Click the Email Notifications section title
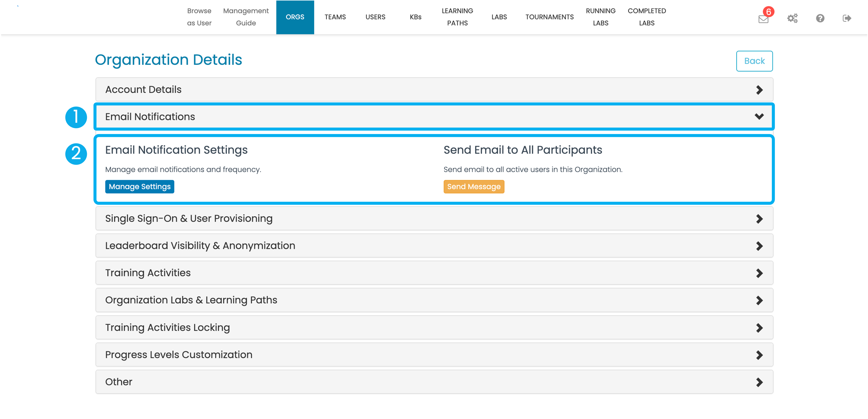 pyautogui.click(x=150, y=117)
